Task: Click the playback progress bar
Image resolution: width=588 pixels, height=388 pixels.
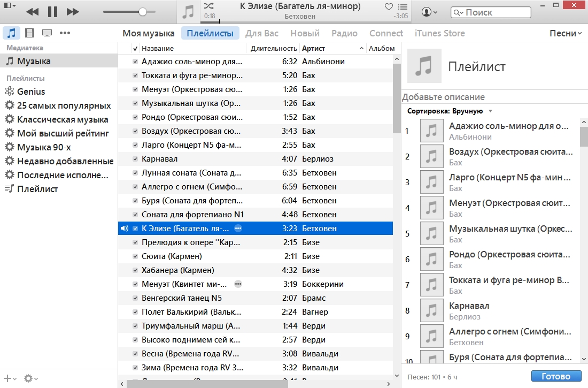Action: click(306, 22)
